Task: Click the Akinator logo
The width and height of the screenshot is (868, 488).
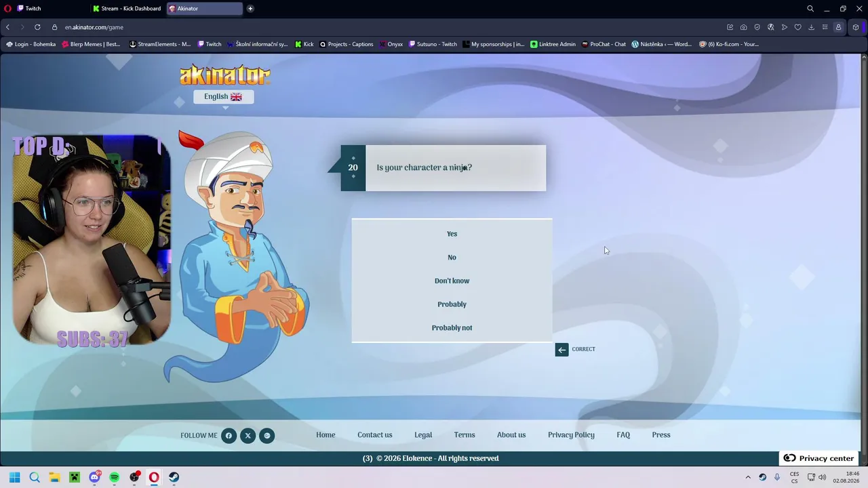Action: tap(225, 75)
